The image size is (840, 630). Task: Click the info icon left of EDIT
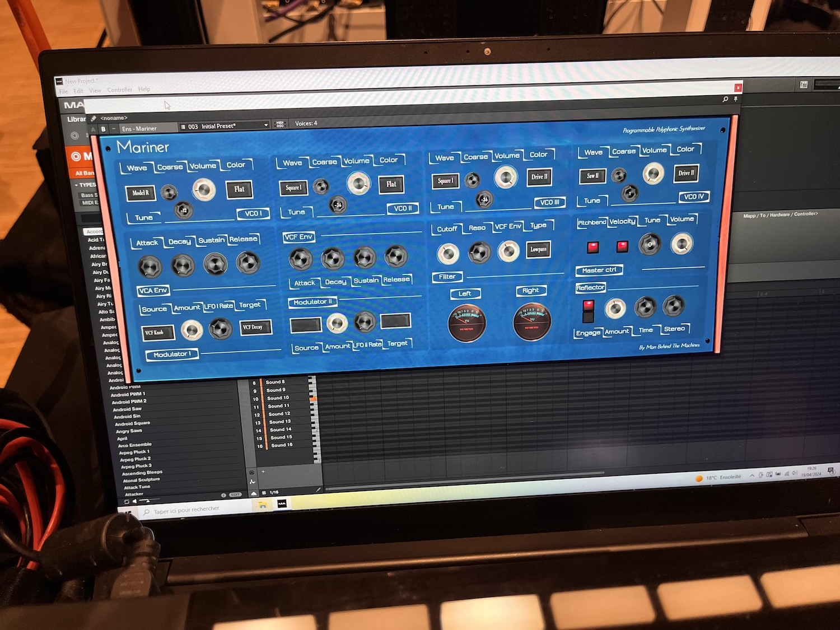(223, 495)
